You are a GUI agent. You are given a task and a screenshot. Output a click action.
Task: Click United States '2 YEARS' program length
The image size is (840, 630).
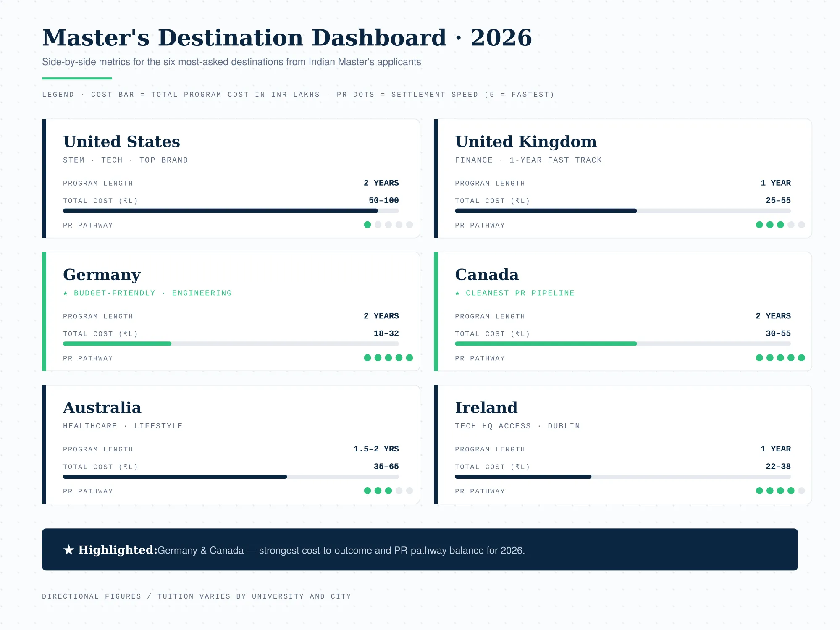(x=381, y=183)
